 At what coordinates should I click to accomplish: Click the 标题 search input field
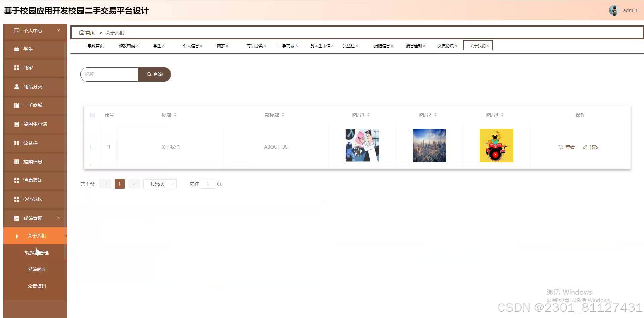(109, 74)
